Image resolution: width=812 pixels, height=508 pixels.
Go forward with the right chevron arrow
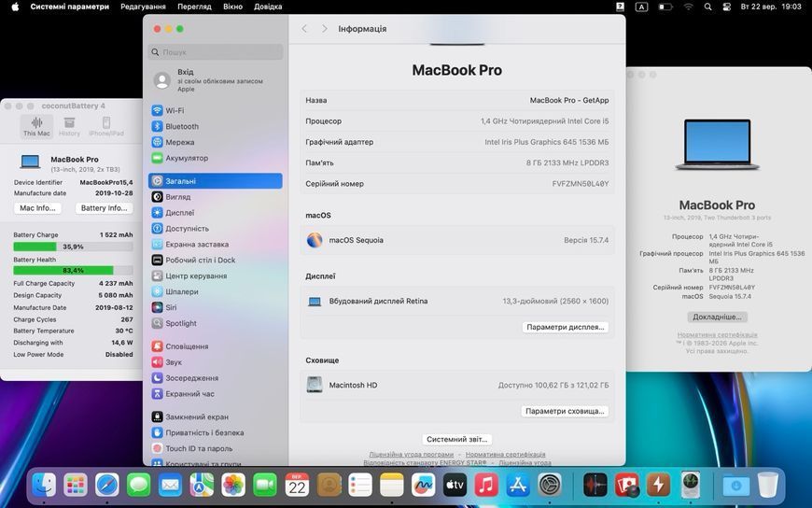click(x=324, y=29)
